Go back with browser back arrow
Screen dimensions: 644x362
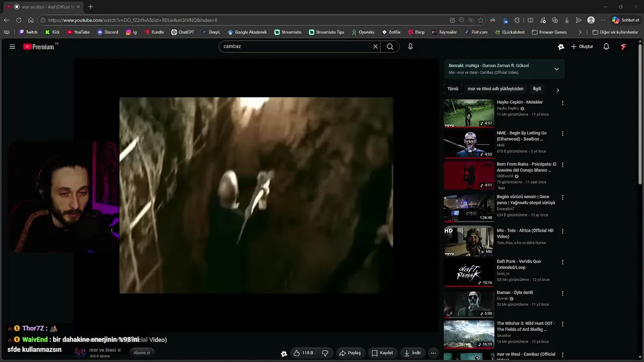pos(7,20)
